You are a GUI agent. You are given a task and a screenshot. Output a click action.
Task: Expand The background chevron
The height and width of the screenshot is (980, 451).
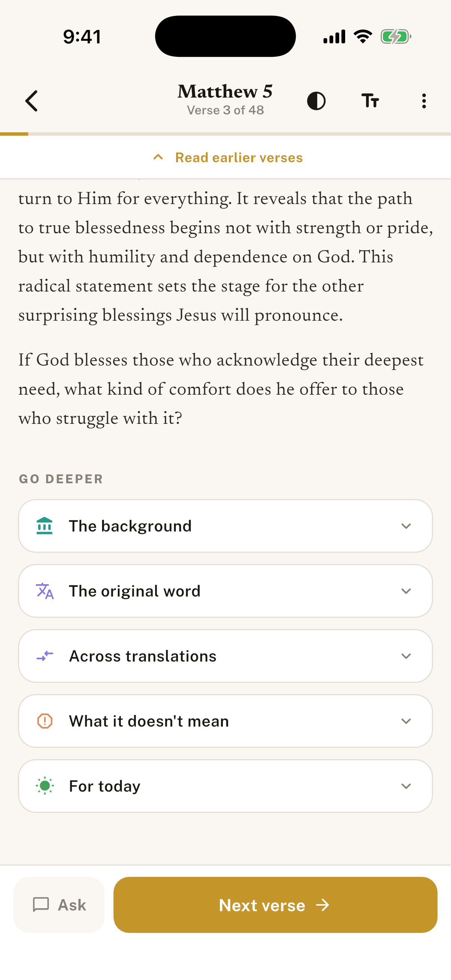(406, 526)
